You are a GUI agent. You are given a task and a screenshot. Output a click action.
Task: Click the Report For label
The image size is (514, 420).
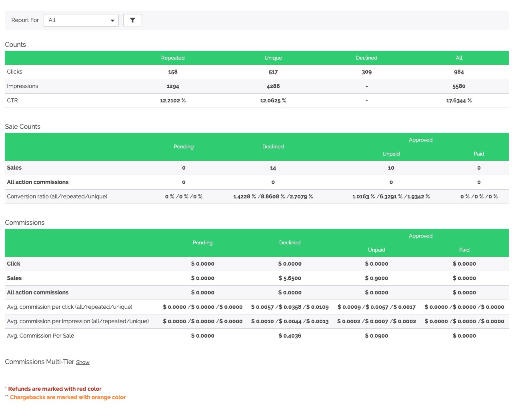point(25,20)
